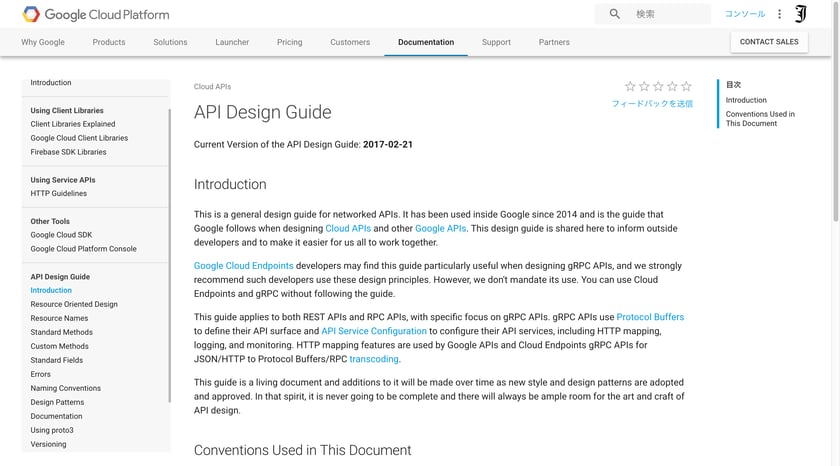Focus the search input field in header

click(x=670, y=14)
